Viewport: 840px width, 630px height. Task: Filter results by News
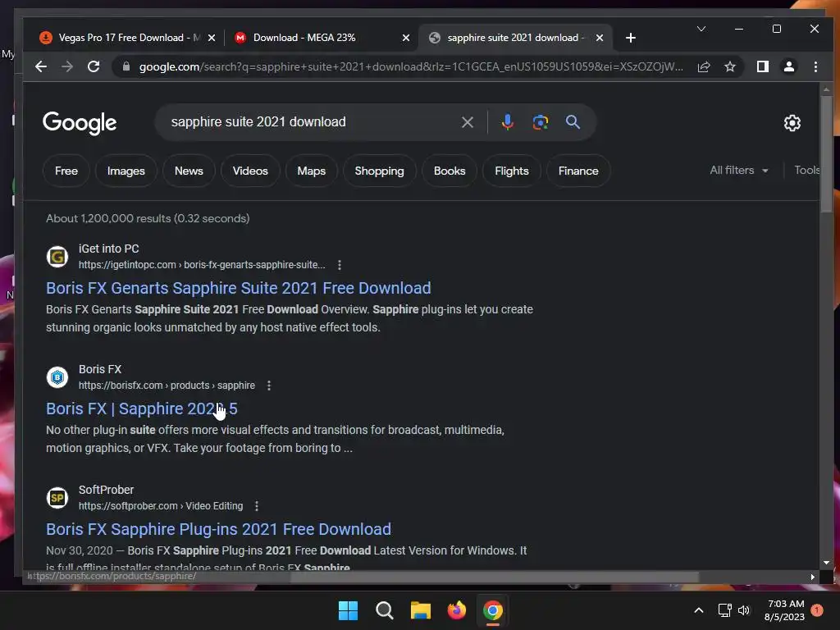click(x=189, y=171)
